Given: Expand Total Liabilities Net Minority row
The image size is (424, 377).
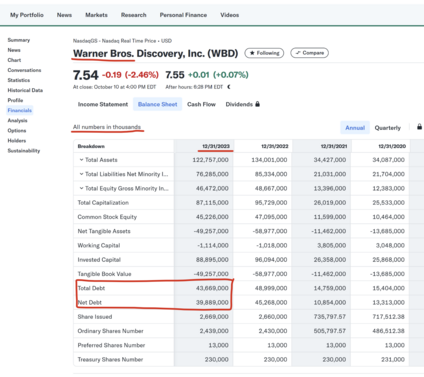Looking at the screenshot, I should coord(81,174).
